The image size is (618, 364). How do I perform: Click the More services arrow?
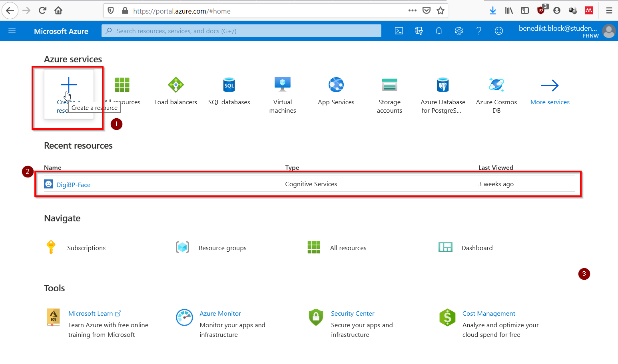coord(550,86)
